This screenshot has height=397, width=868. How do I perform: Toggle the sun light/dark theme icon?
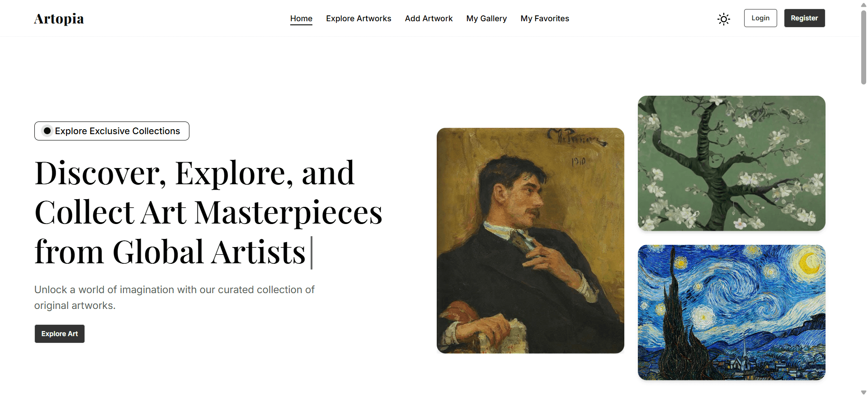click(x=723, y=19)
